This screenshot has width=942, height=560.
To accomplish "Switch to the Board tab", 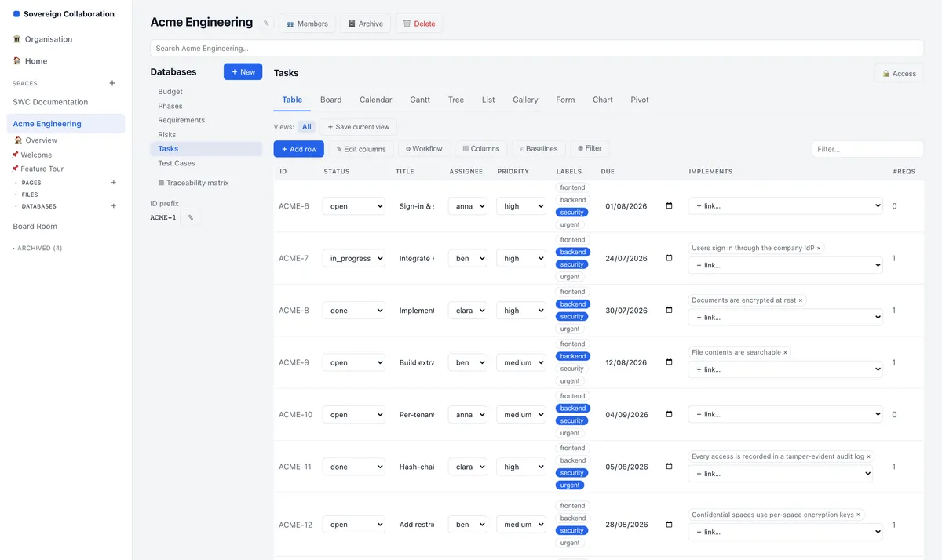I will click(x=330, y=100).
